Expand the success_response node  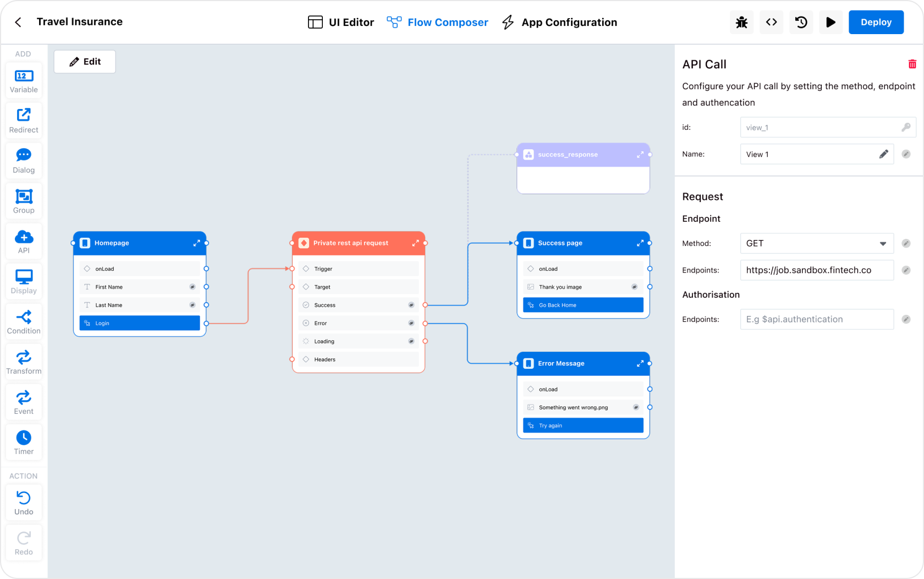click(x=640, y=155)
